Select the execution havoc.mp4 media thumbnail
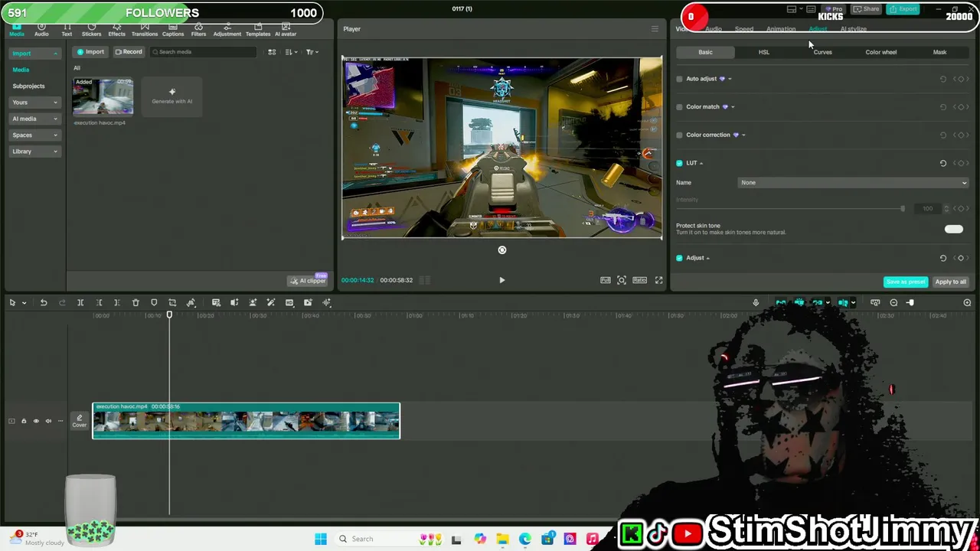 click(103, 97)
